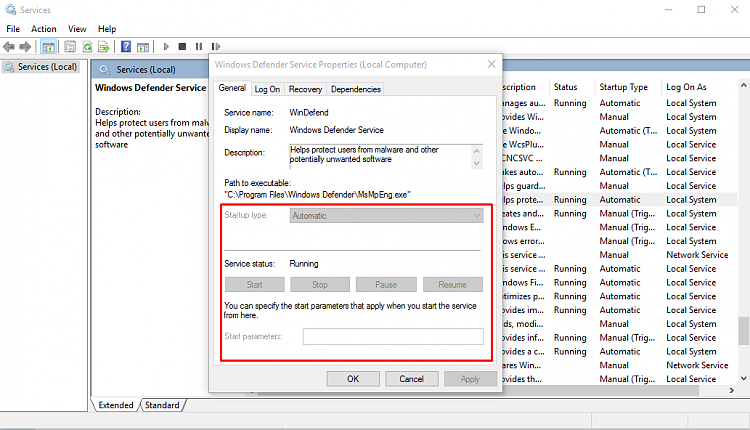Click the services list scroll up arrow
750x430 pixels.
click(743, 86)
